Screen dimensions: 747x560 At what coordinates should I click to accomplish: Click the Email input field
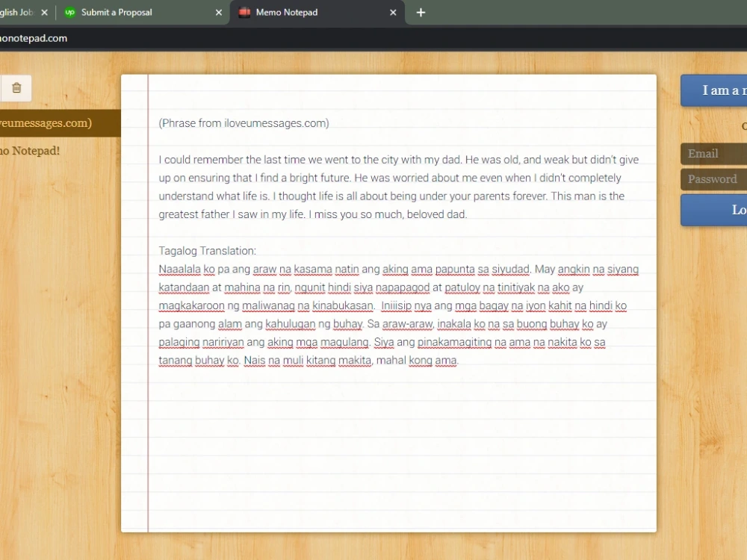(713, 154)
